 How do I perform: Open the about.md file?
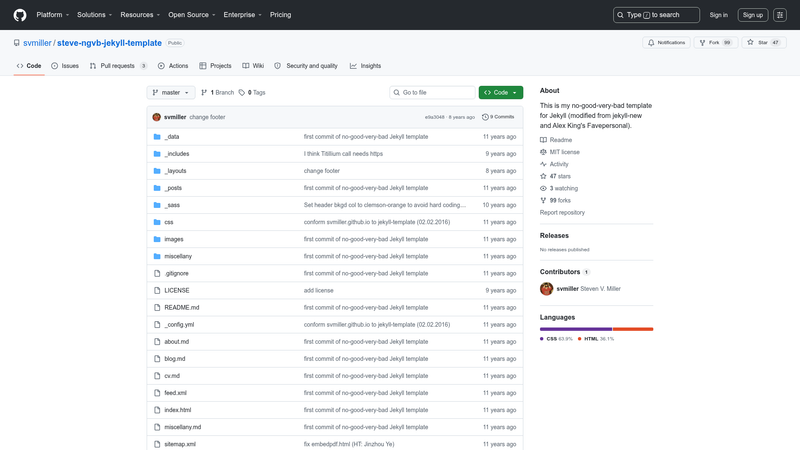coord(177,342)
